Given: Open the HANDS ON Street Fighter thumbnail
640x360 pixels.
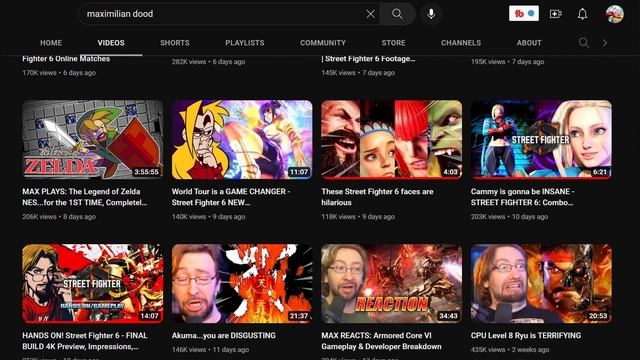Looking at the screenshot, I should [x=93, y=284].
